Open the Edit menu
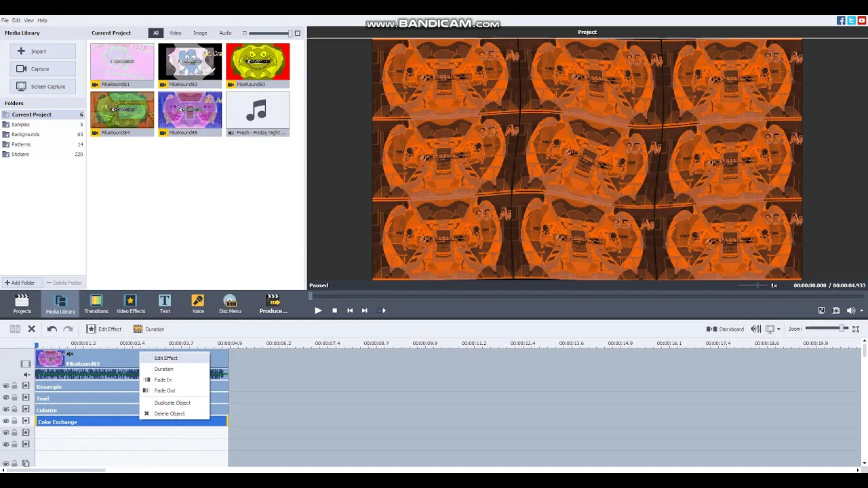The image size is (868, 488). point(16,20)
